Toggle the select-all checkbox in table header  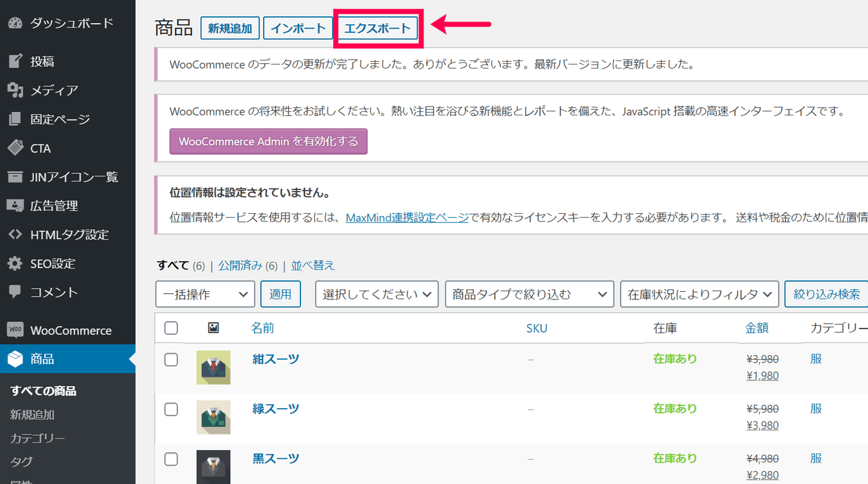point(171,328)
